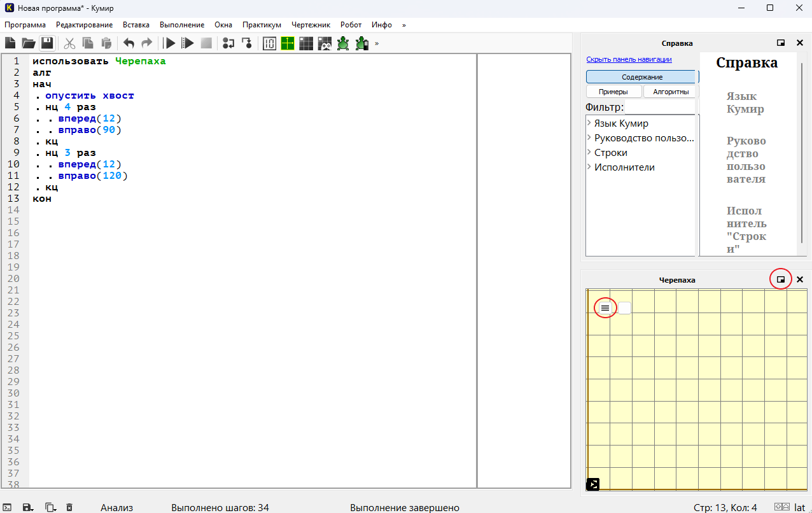Open the Выполнение menu
Viewport: 812px width, 513px height.
pos(182,25)
